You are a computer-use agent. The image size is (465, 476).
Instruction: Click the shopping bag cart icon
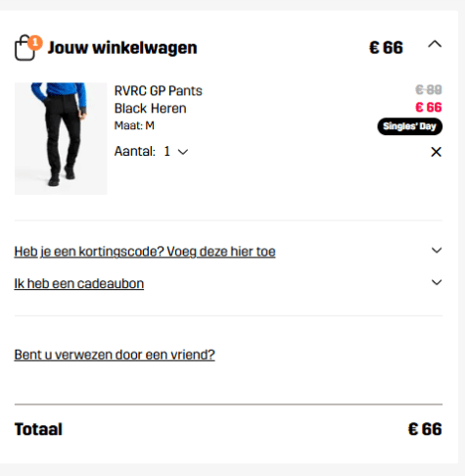(24, 48)
